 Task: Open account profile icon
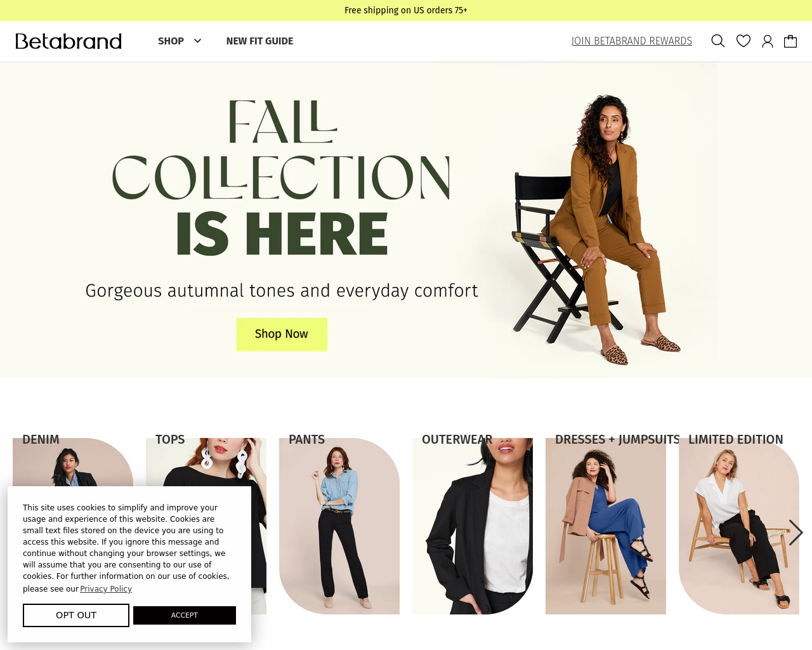point(768,41)
